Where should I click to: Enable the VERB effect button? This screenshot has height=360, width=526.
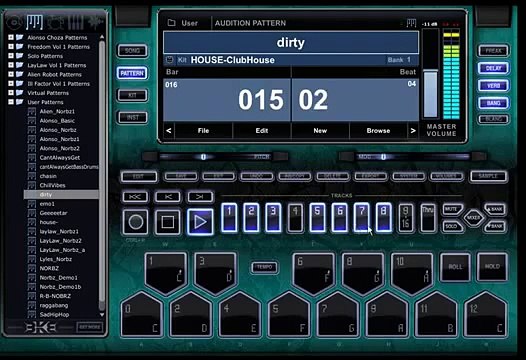[493, 86]
